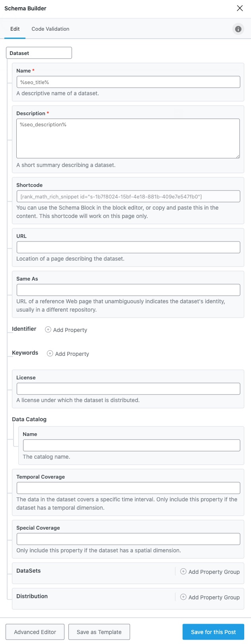The height and width of the screenshot is (644, 251).
Task: Select the Edit tab
Action: [x=15, y=29]
